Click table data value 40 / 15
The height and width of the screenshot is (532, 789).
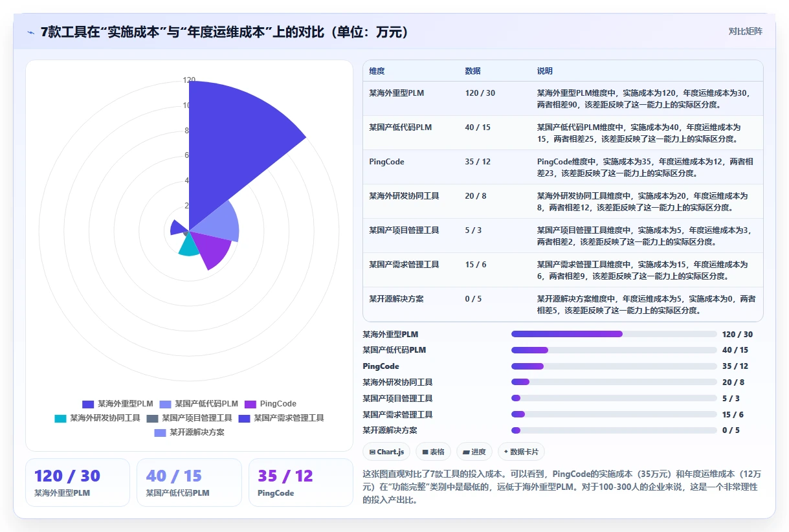478,127
